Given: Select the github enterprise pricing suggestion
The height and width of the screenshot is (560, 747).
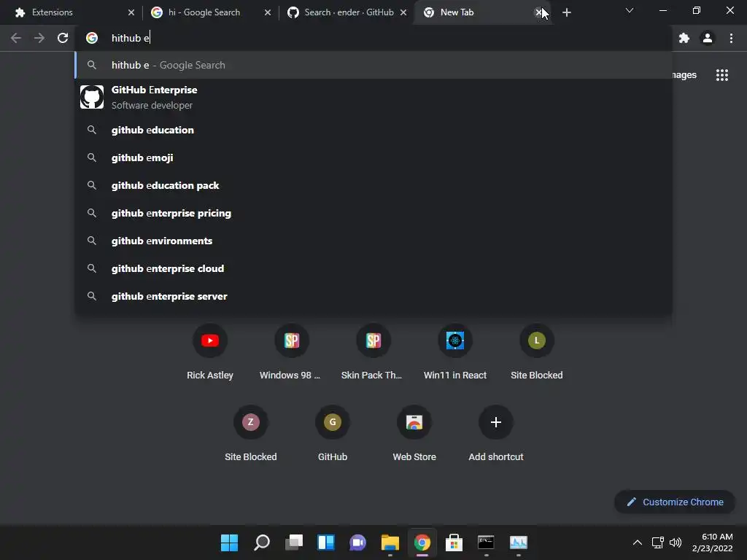Looking at the screenshot, I should pos(373,213).
